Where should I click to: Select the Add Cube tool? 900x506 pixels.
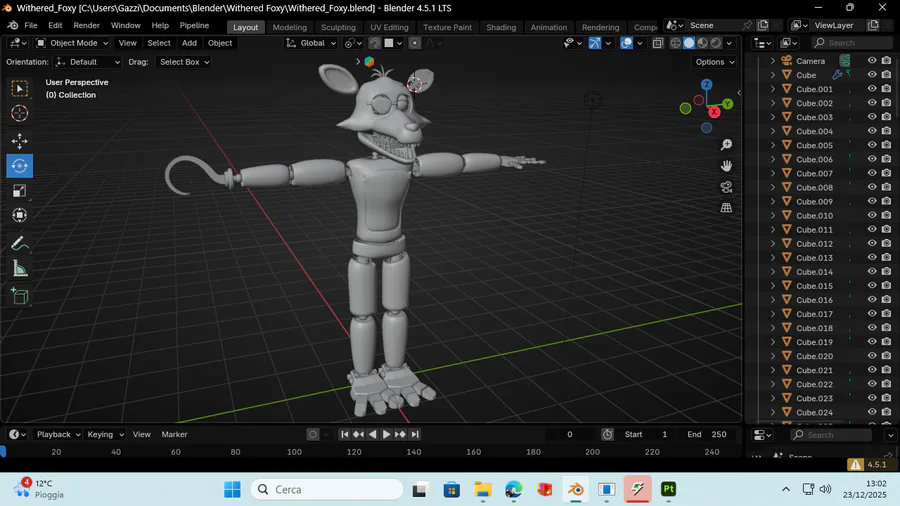20,296
